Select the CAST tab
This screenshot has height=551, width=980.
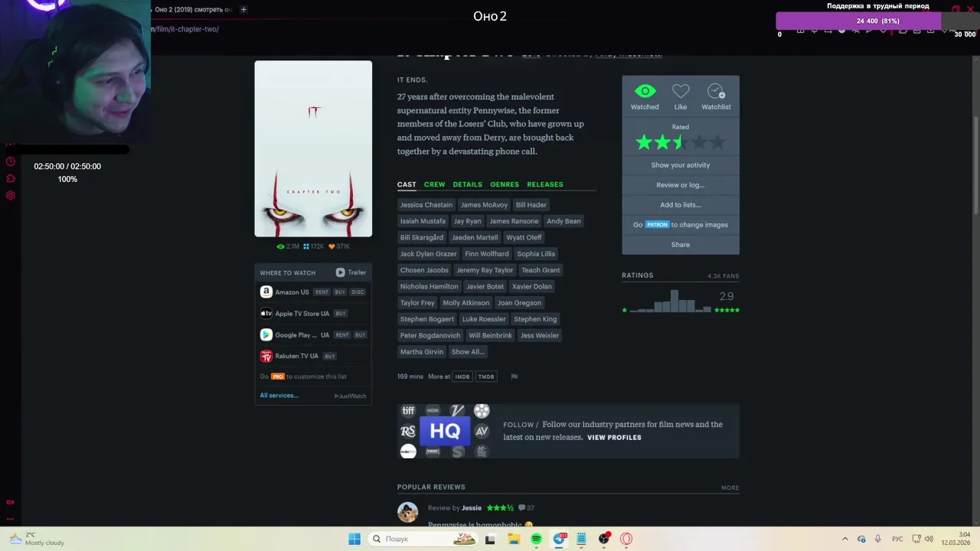point(407,184)
